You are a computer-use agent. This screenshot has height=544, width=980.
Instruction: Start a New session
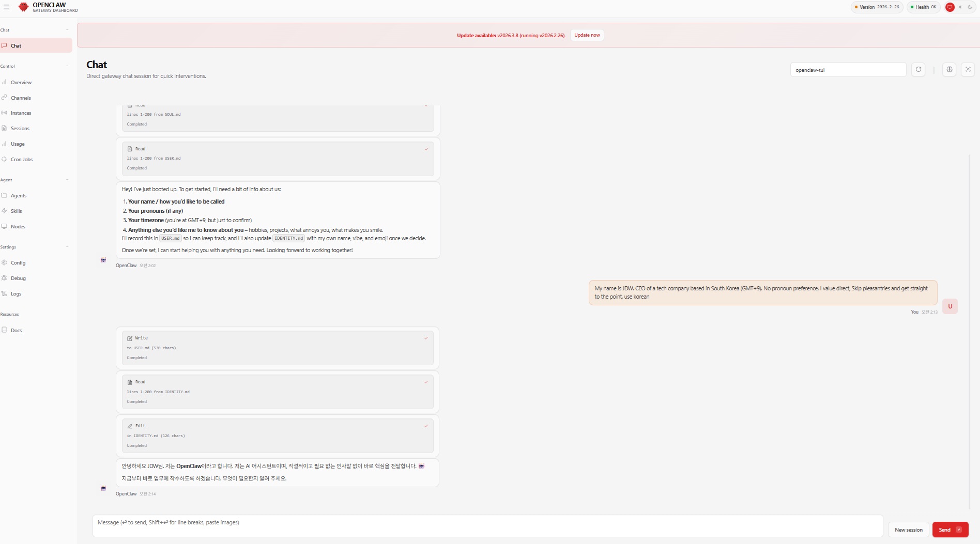click(908, 530)
